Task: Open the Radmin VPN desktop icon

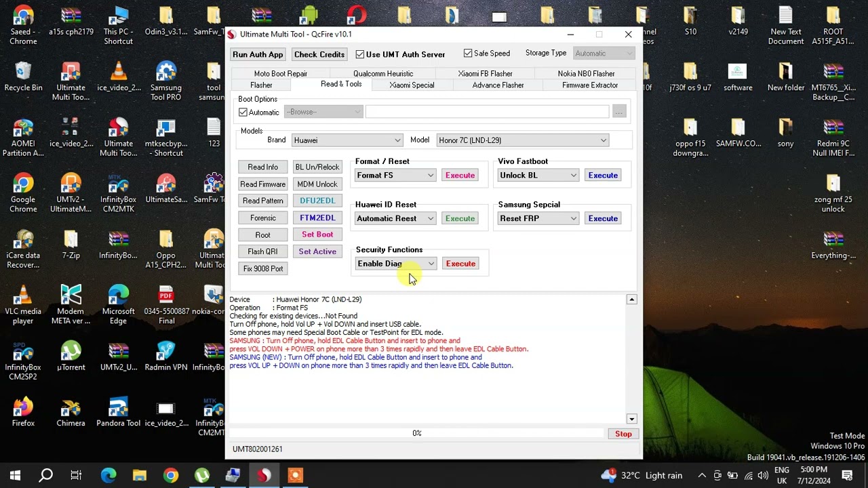Action: [165, 357]
